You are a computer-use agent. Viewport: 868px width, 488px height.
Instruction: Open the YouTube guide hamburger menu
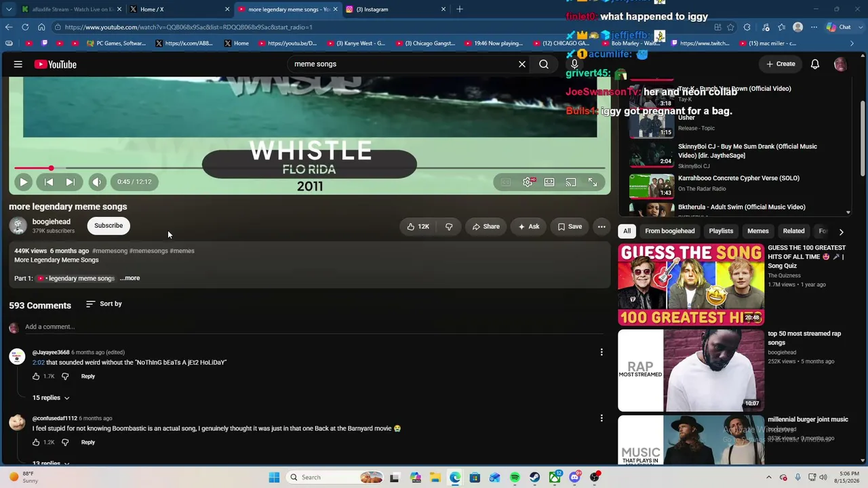tap(18, 64)
